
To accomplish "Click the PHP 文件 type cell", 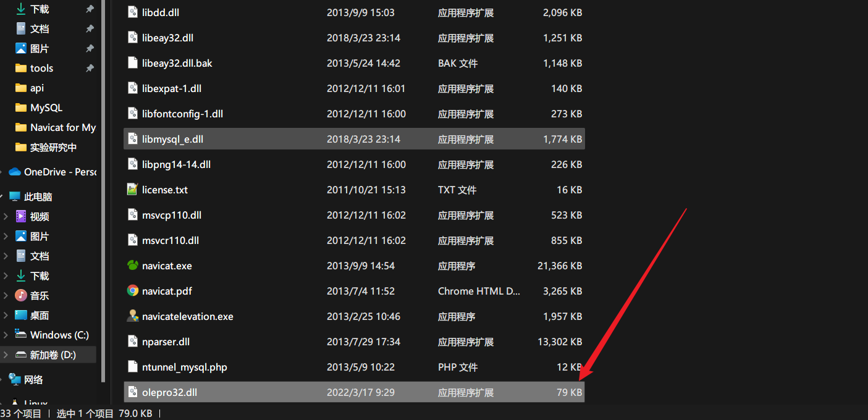I will 458,367.
